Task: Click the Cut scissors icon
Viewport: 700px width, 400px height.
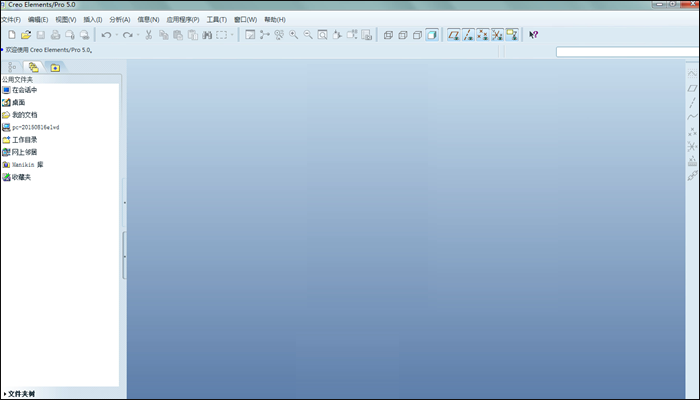Action: [149, 35]
